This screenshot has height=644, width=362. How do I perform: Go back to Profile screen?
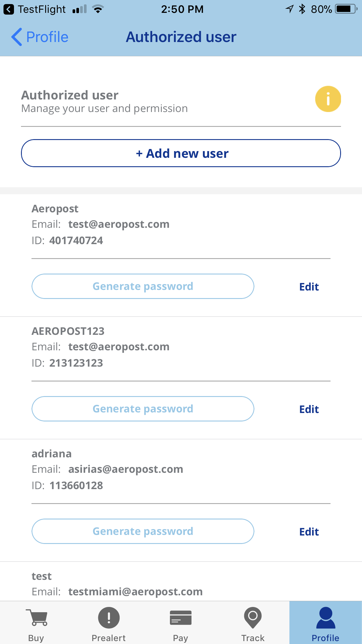click(40, 37)
